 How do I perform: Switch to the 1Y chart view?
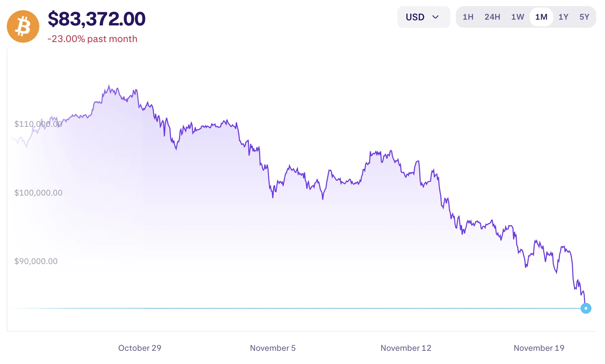pyautogui.click(x=563, y=17)
